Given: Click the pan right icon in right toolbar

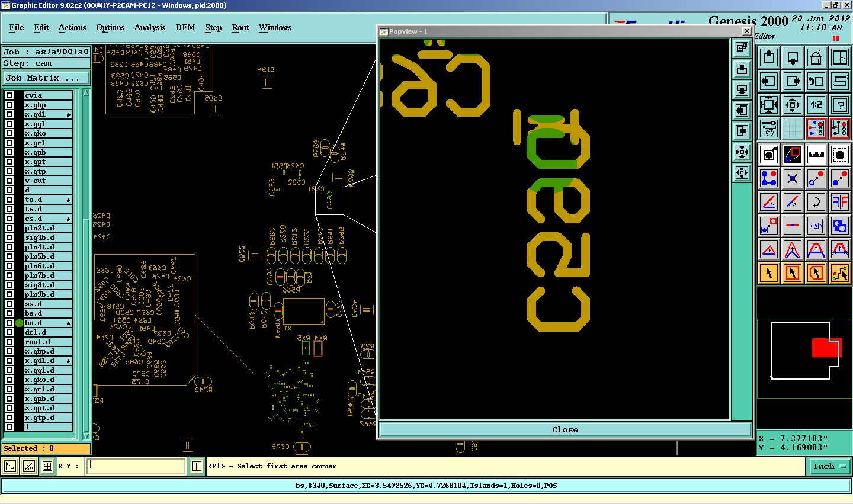Looking at the screenshot, I should (793, 81).
